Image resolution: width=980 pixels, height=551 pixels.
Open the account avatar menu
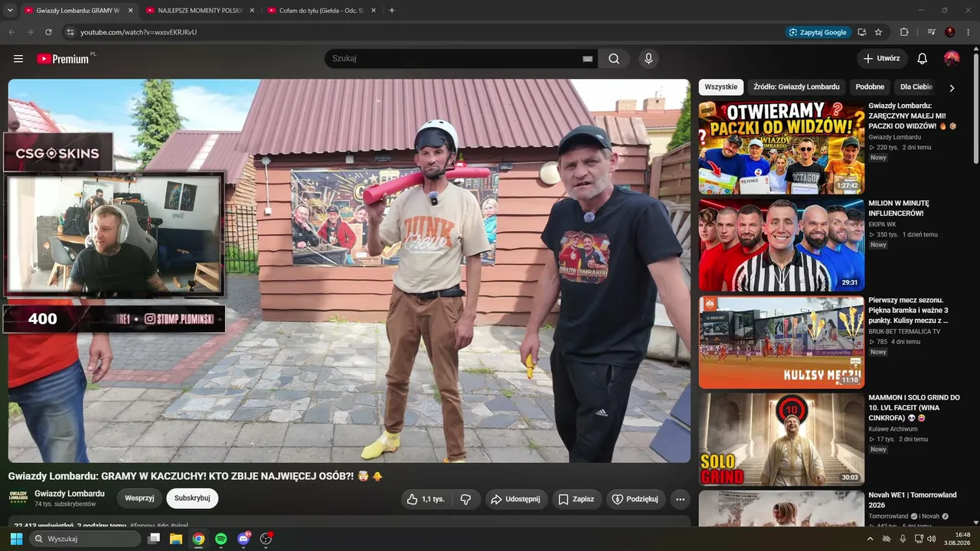coord(952,59)
